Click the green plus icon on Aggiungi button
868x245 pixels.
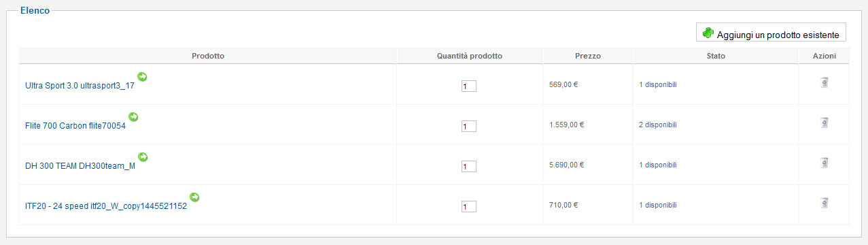click(x=708, y=33)
